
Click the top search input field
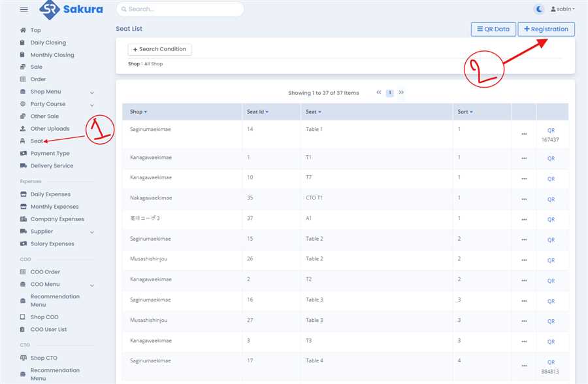point(180,9)
